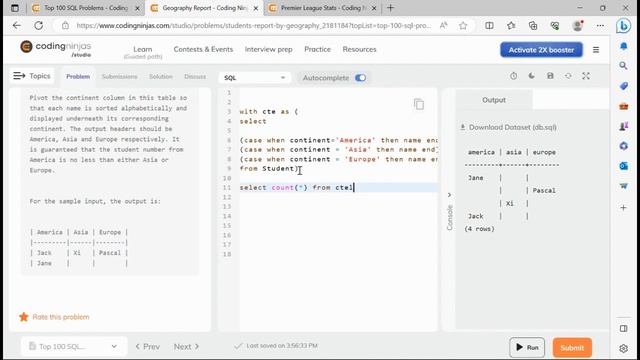Open the browser collections icon
640x360 pixels.
point(533,26)
